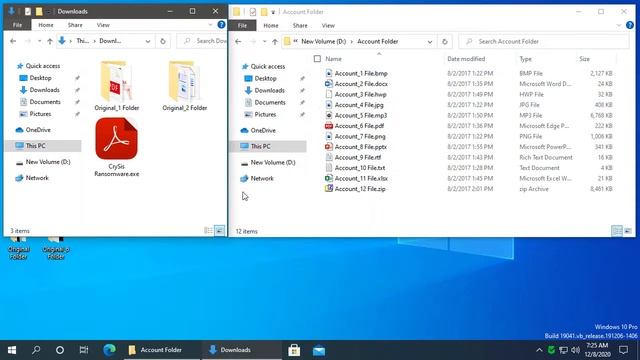640x360 pixels.
Task: Select Quick access in Account Folder sidebar
Action: tap(268, 66)
